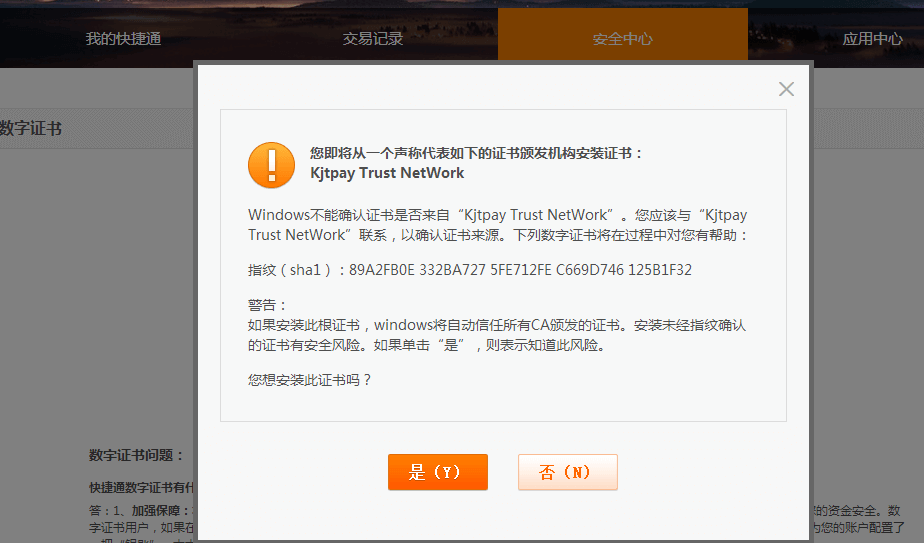The width and height of the screenshot is (924, 543).
Task: Switch to the 交易记录 tab
Action: pos(373,39)
